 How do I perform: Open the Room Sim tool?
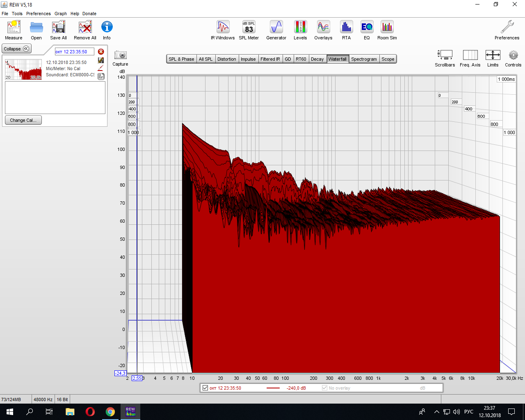coord(387,27)
